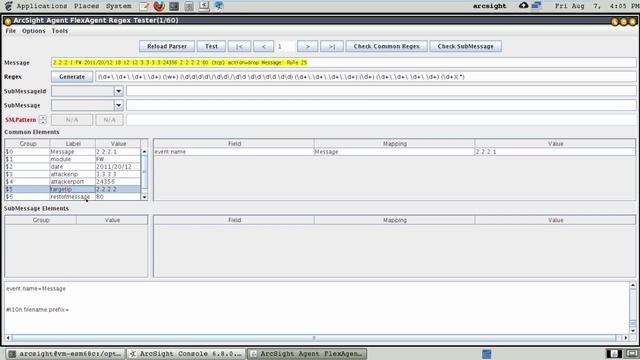Switch to ArcSight Agent FlexAgent taskbar item
Image resolution: width=640 pixels, height=360 pixels.
(307, 354)
